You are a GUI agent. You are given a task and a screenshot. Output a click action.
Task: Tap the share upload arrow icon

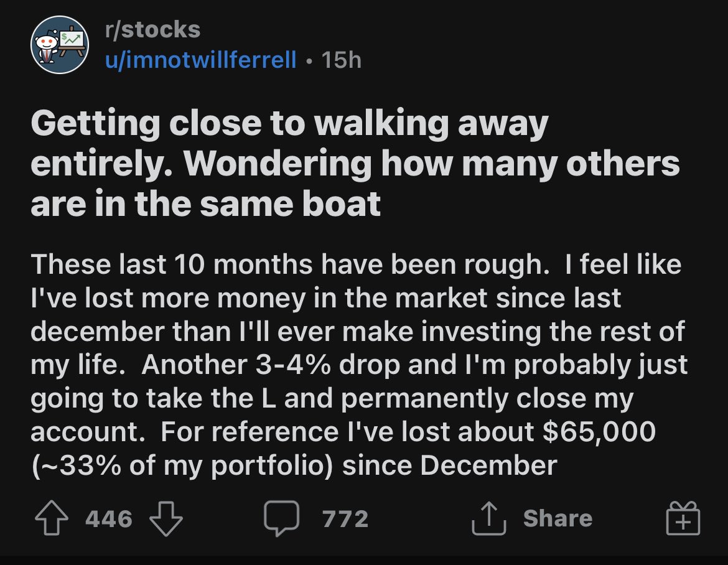(488, 518)
